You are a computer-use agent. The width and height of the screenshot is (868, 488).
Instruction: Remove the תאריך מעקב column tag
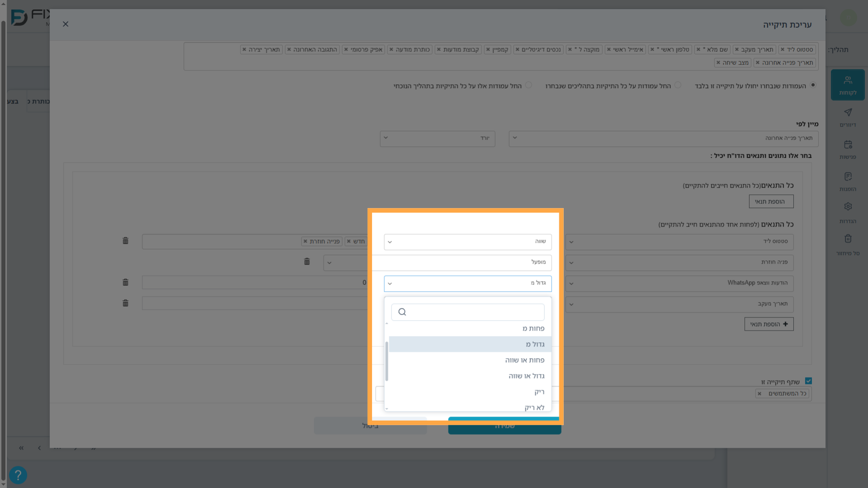[737, 50]
